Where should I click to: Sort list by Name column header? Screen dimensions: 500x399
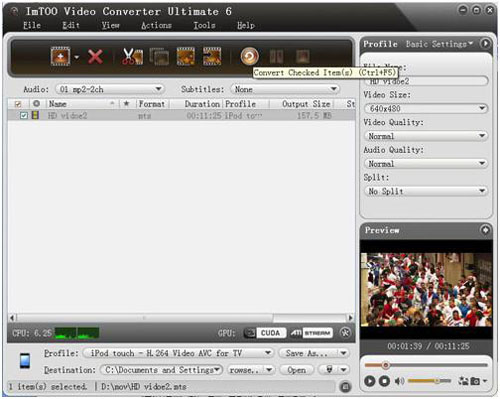[81, 104]
